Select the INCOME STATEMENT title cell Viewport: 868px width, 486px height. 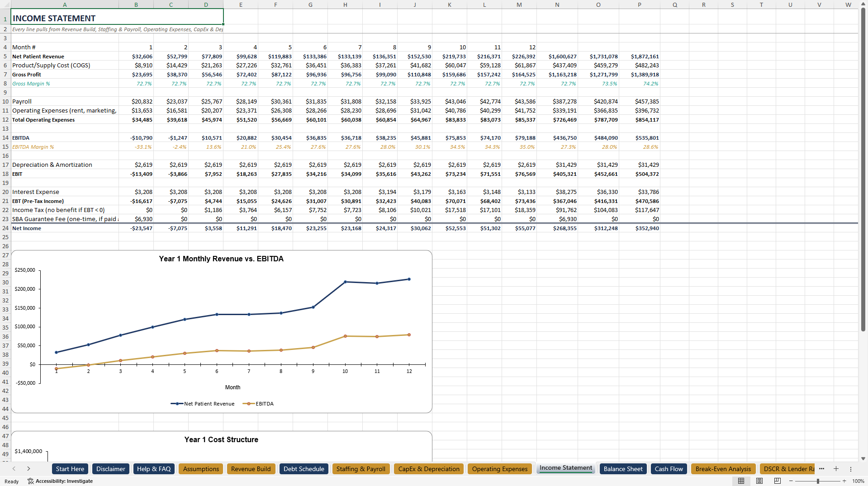[117, 17]
